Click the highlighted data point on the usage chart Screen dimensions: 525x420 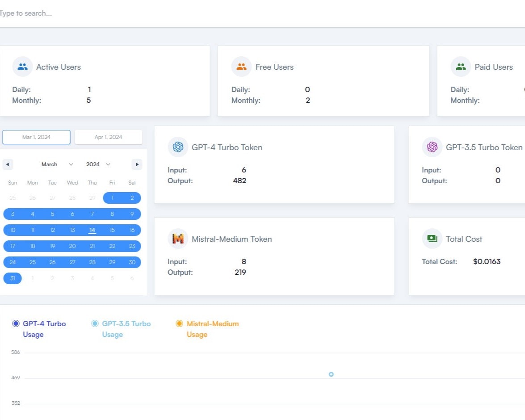coord(331,374)
